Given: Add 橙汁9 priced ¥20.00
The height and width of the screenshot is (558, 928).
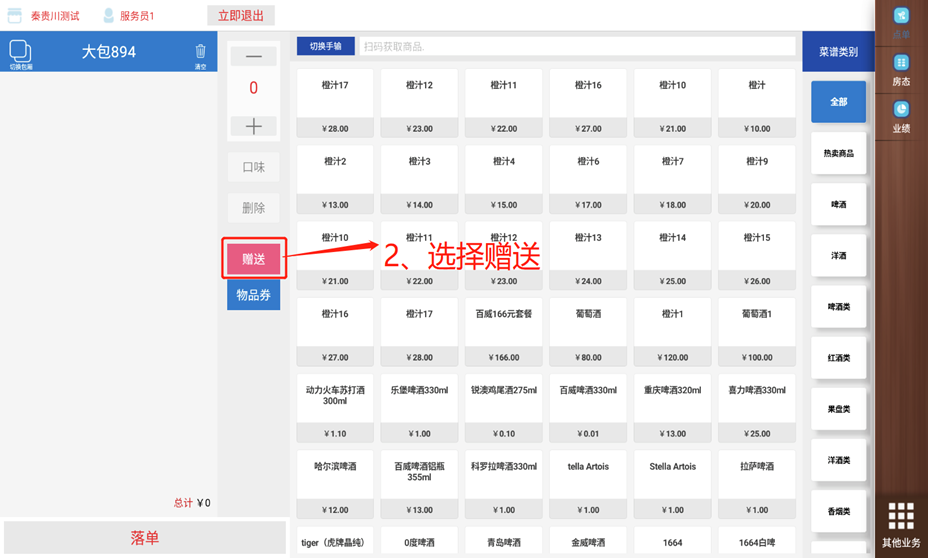Looking at the screenshot, I should pos(756,179).
